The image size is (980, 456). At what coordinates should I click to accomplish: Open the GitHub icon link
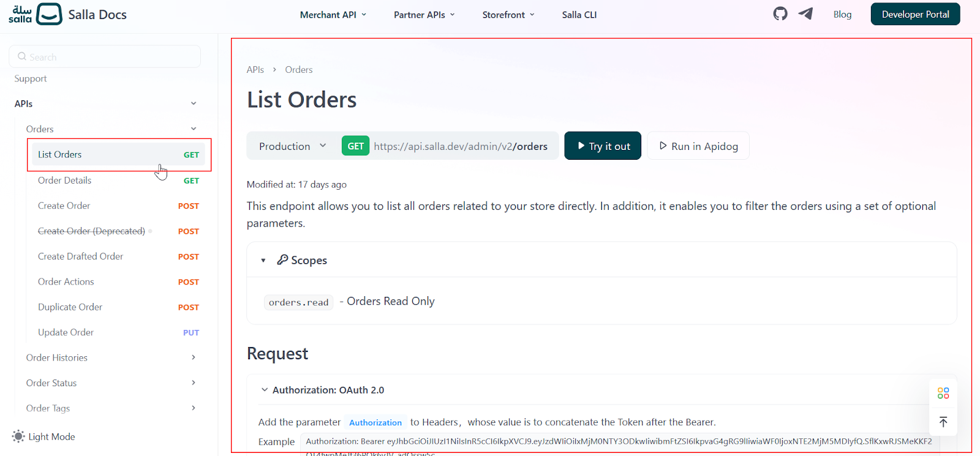780,13
